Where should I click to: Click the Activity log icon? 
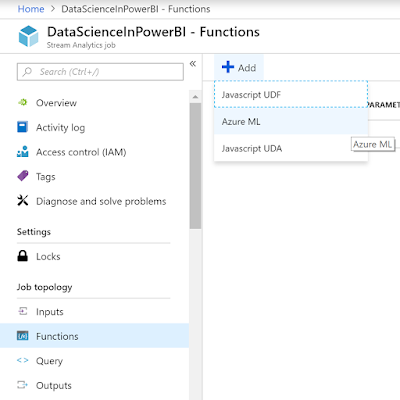(x=23, y=127)
